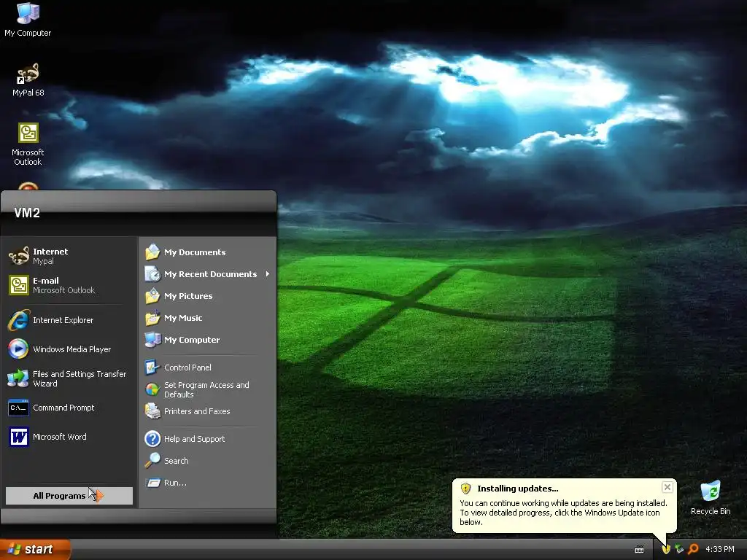747x560 pixels.
Task: Click the start button on taskbar
Action: pyautogui.click(x=34, y=549)
